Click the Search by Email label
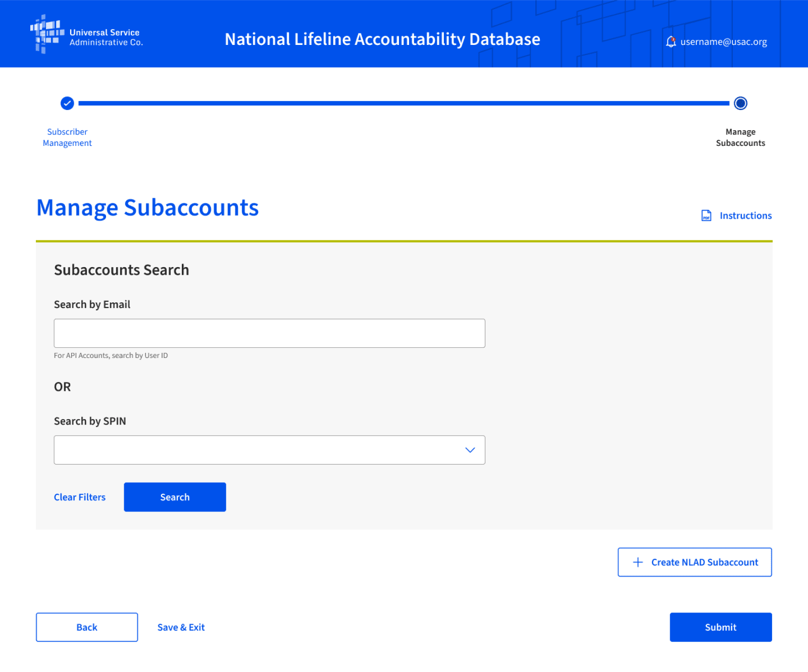The width and height of the screenshot is (808, 672). pos(92,304)
